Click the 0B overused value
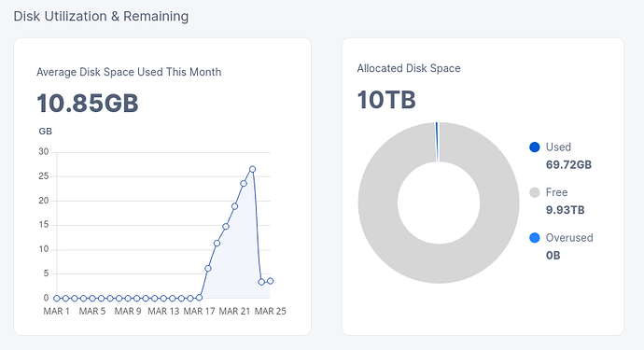 tap(553, 256)
